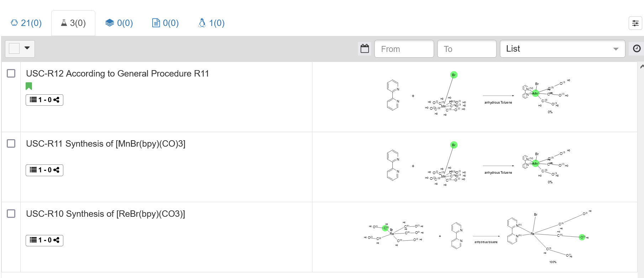
Task: Click the calendar date picker icon
Action: point(364,48)
